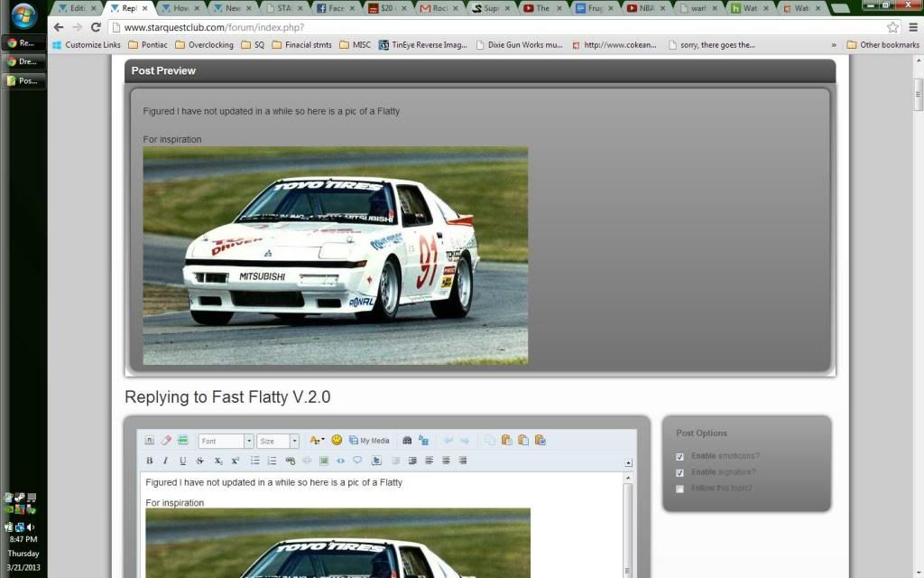924x578 pixels.
Task: Open Replace tool next to binoculars
Action: (424, 441)
